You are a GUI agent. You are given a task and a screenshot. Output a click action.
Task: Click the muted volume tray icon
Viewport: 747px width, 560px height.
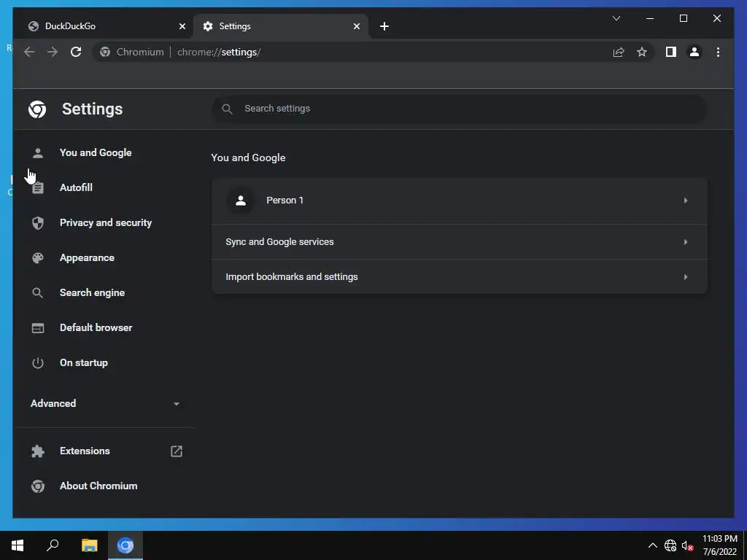coord(687,545)
